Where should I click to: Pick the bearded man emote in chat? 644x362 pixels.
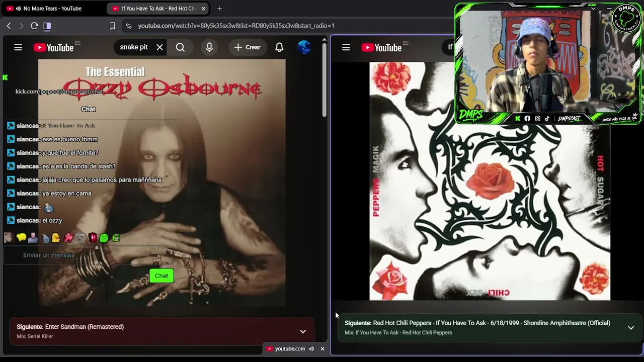click(x=33, y=238)
